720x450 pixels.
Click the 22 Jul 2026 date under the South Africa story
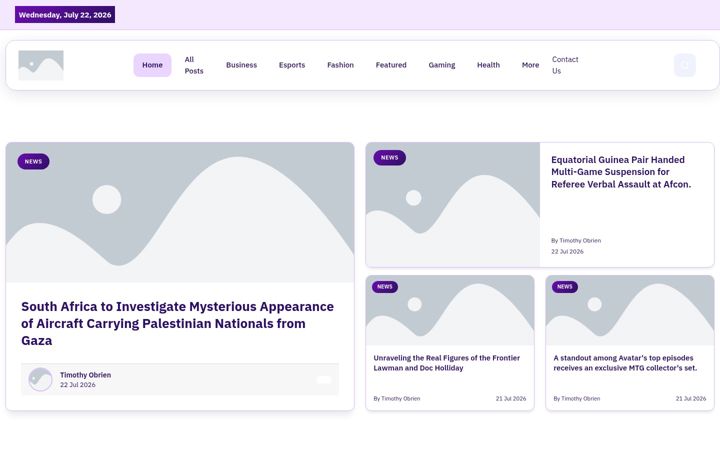(78, 385)
